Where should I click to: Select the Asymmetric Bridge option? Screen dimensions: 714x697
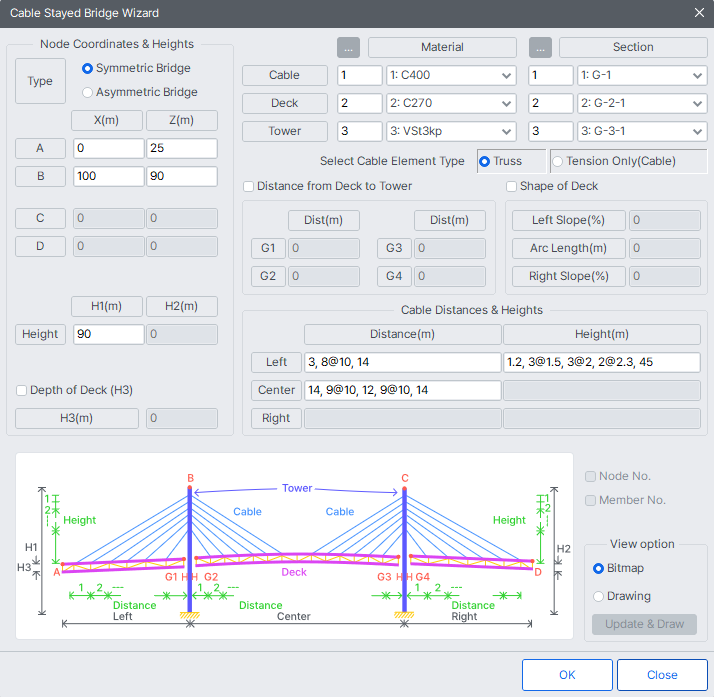point(88,92)
